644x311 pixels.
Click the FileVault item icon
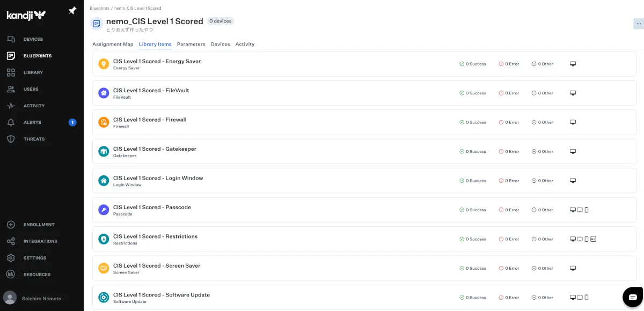tap(104, 93)
